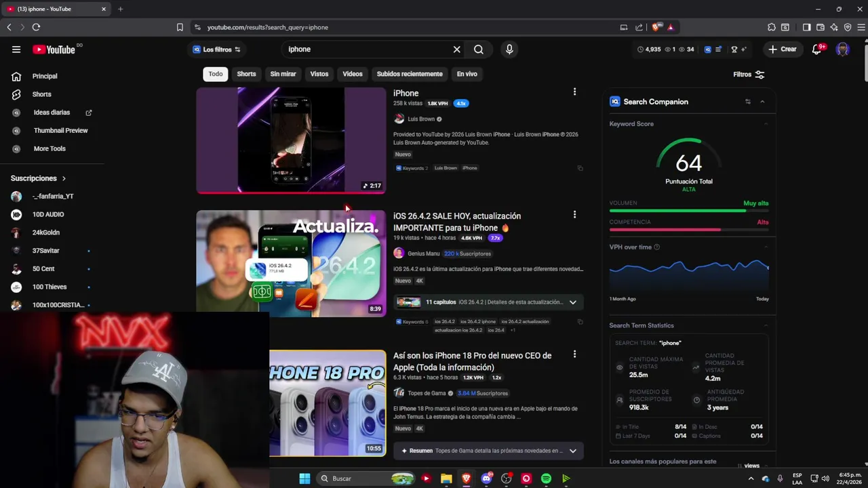Open Discord from the taskbar
The height and width of the screenshot is (488, 868).
pos(486,479)
